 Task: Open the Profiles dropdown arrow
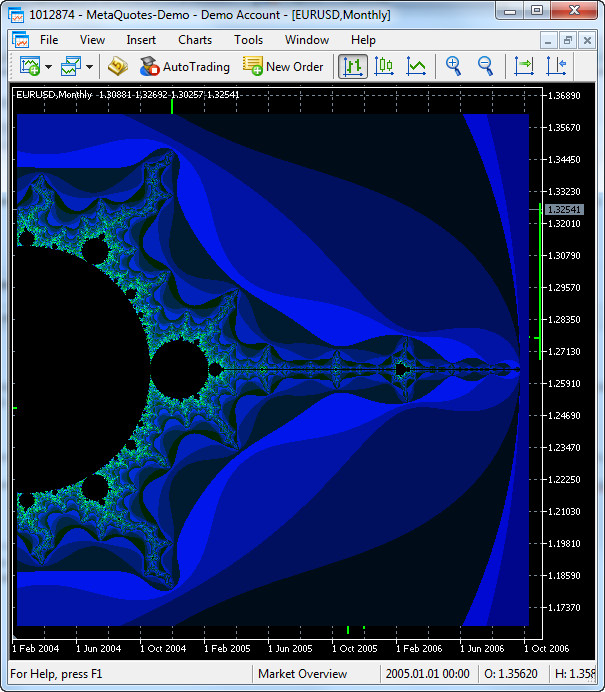89,67
